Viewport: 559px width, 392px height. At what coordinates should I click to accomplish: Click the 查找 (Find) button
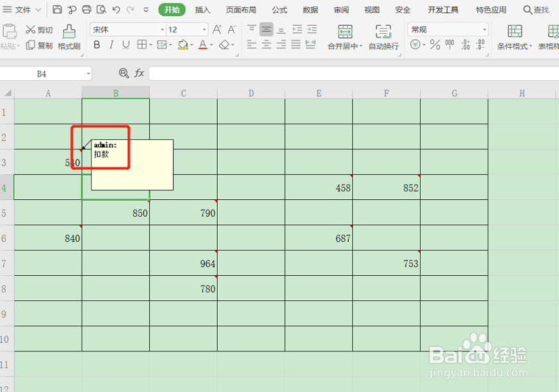coord(535,10)
